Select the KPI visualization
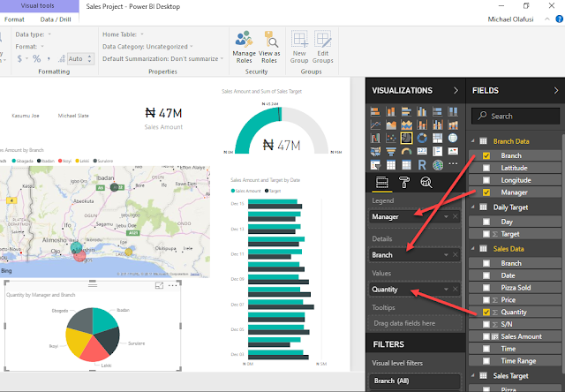Viewport: 565px width, 392px height. coord(453,151)
